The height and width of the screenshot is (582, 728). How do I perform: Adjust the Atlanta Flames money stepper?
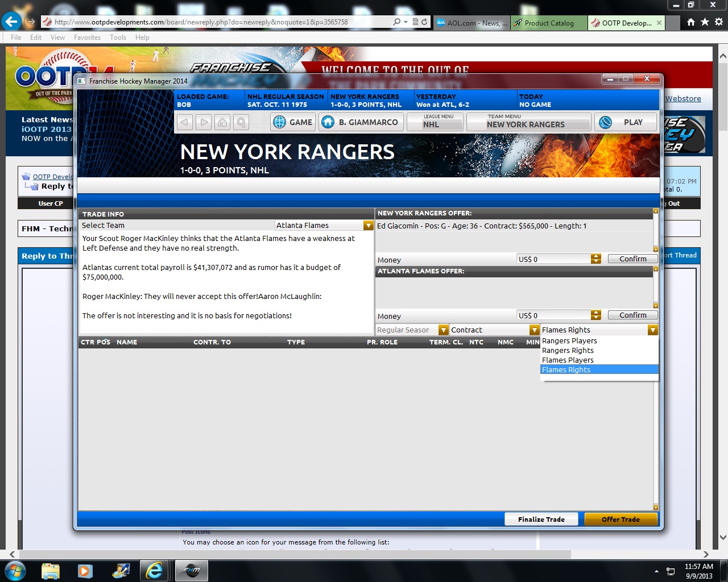(x=595, y=315)
